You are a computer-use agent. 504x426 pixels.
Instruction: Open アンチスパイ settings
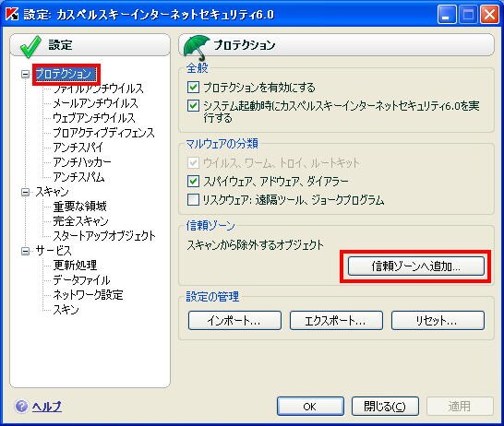[x=78, y=148]
